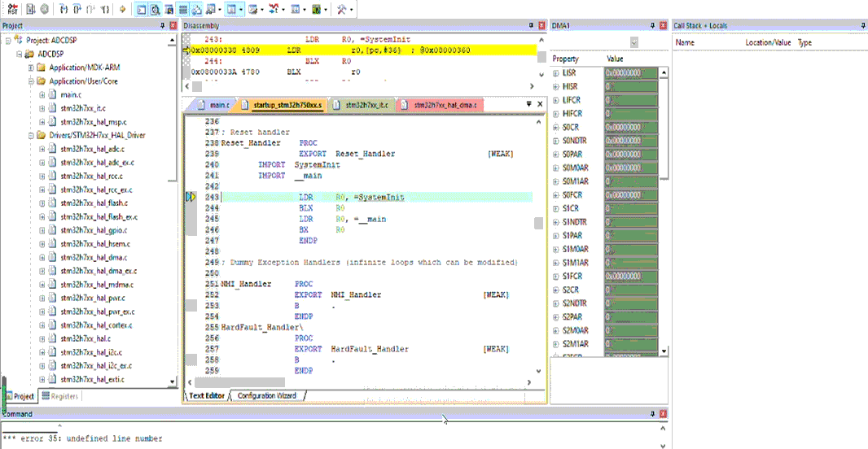Click the Show Next Statement arrow icon
Screen dimensions: 868x449
click(x=122, y=9)
